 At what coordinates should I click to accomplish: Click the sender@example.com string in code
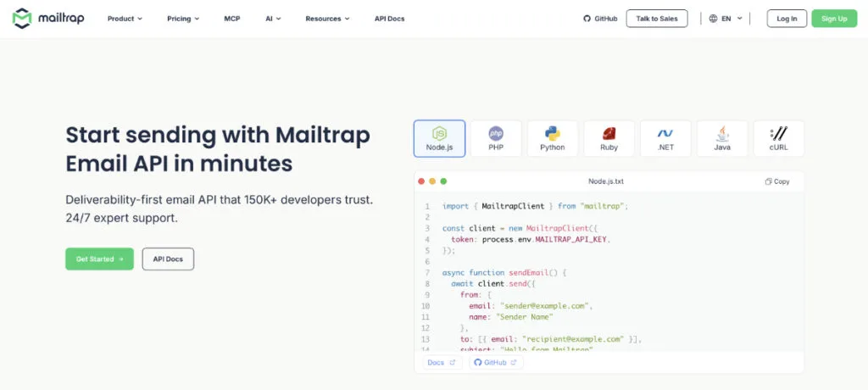coord(546,306)
